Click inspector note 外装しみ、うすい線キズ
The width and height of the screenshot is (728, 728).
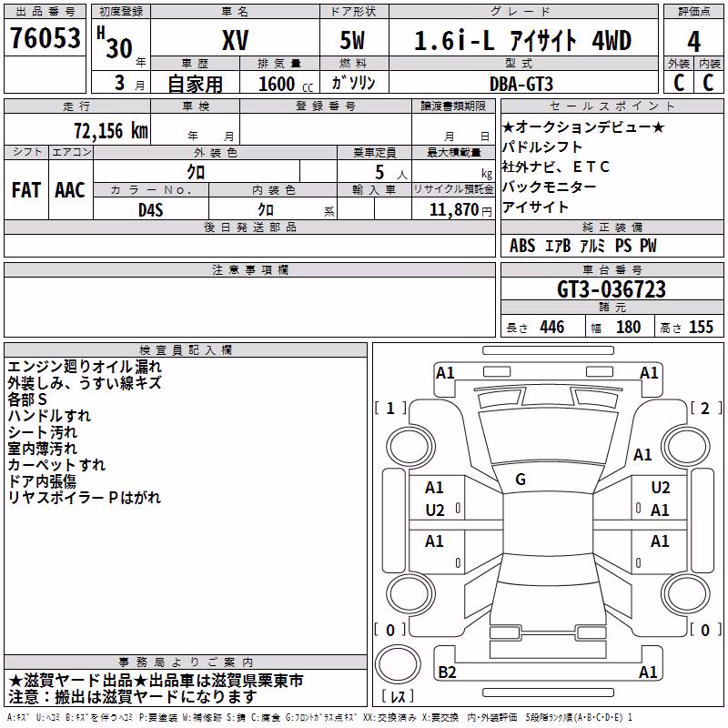point(85,382)
